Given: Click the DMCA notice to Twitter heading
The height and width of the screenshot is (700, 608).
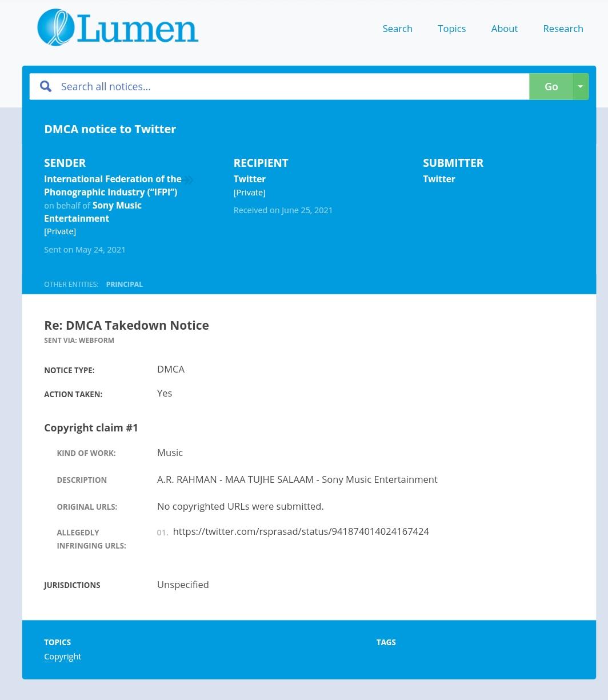Looking at the screenshot, I should [110, 129].
